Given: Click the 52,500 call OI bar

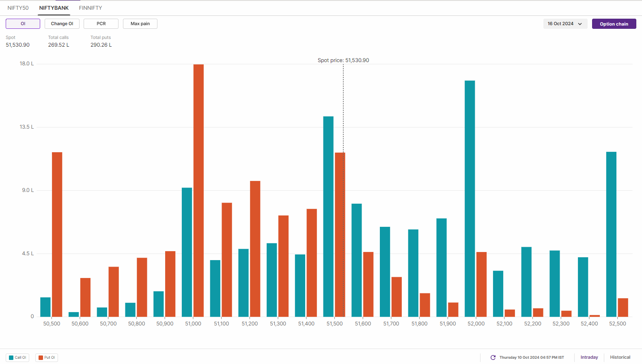Looking at the screenshot, I should [x=611, y=235].
